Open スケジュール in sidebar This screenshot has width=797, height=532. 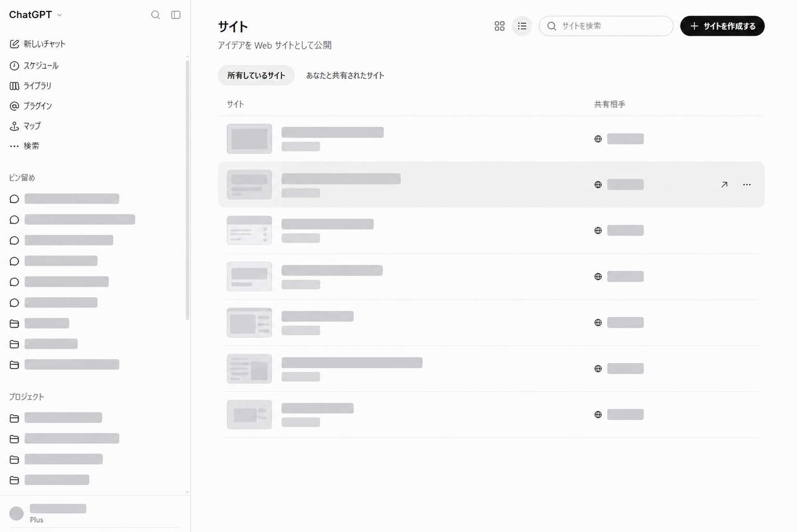[x=34, y=66]
